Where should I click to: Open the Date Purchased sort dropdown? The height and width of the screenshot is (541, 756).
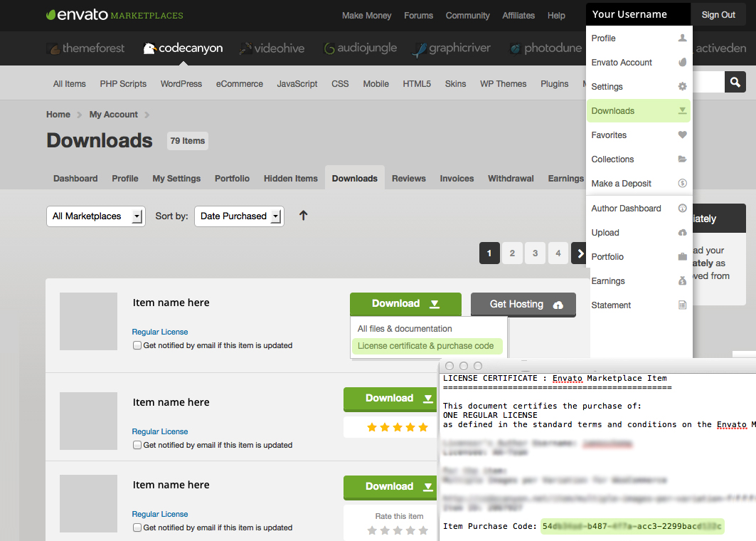(239, 216)
